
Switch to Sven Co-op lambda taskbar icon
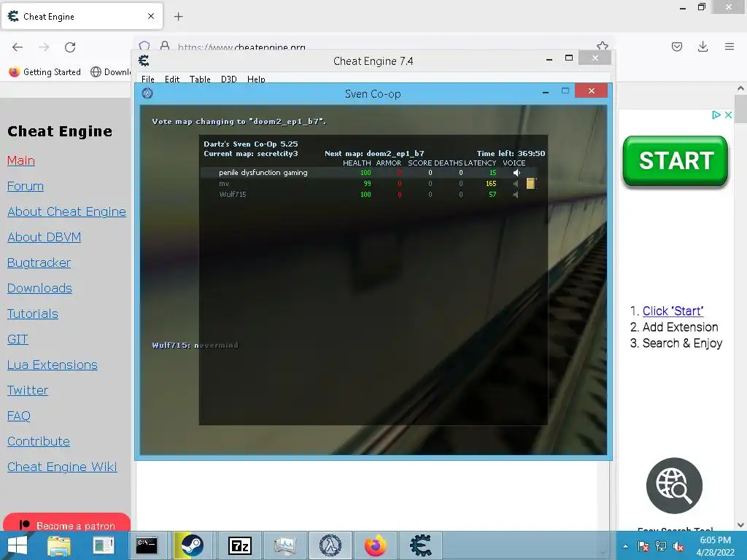tap(330, 545)
